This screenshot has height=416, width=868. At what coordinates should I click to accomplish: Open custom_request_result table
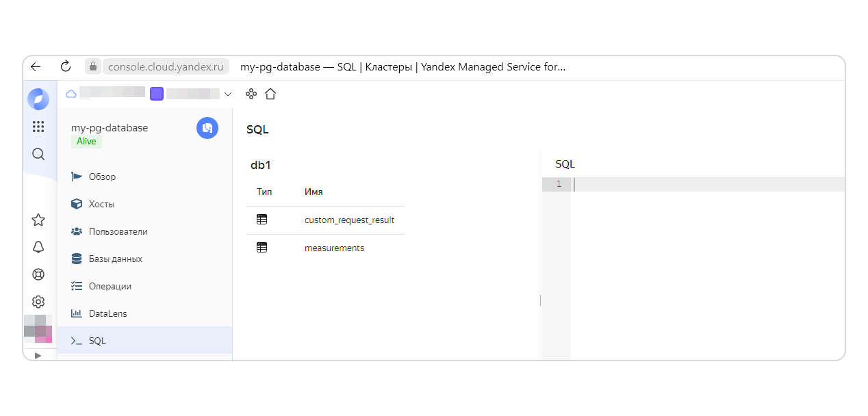(x=349, y=220)
